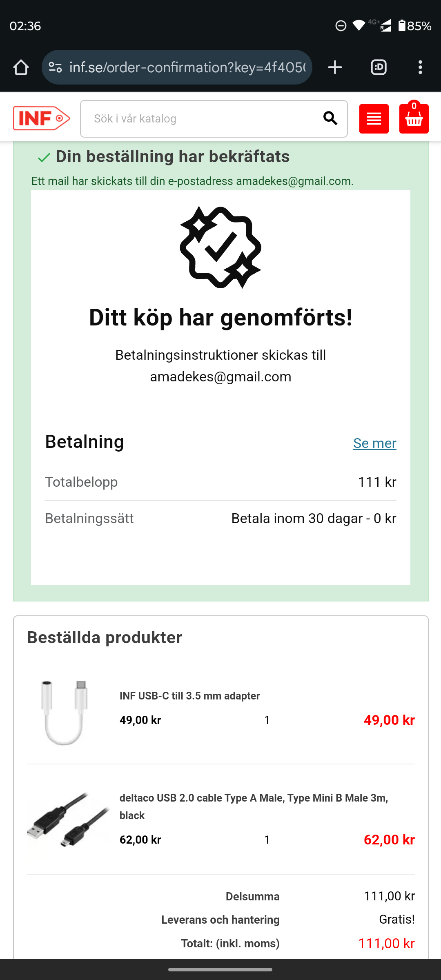Tap the Se mer link
Viewport: 441px width, 980px height.
click(x=374, y=443)
